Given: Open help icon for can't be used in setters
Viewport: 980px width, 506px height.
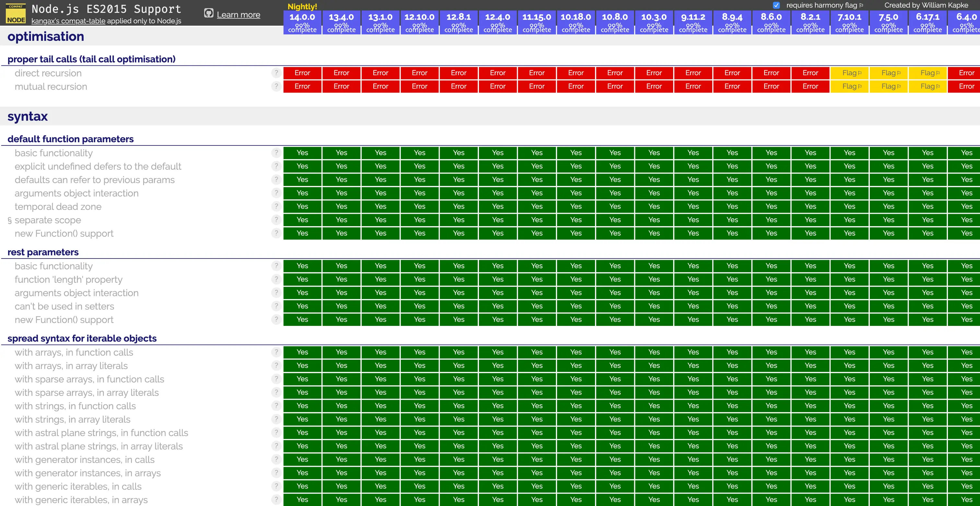Looking at the screenshot, I should (x=276, y=306).
